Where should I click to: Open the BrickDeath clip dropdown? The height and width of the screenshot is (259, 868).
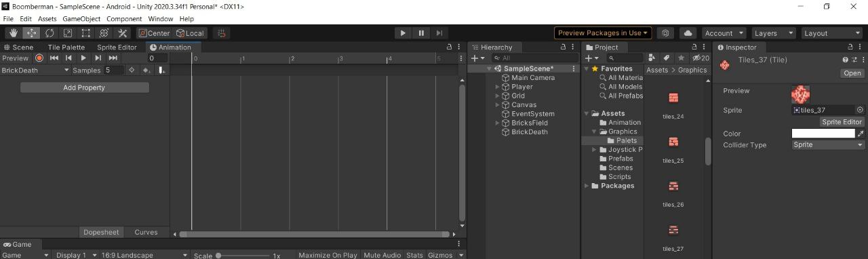35,70
